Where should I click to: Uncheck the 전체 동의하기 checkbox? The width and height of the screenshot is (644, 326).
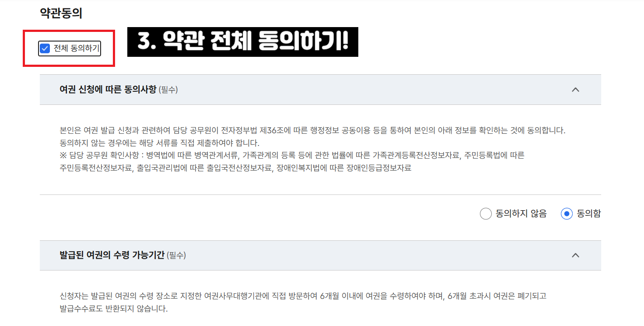[45, 49]
